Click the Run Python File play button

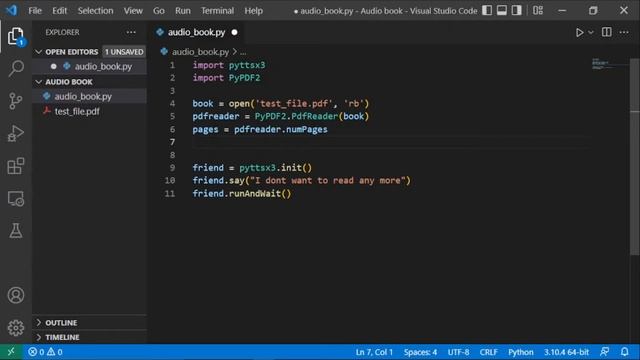[x=579, y=32]
